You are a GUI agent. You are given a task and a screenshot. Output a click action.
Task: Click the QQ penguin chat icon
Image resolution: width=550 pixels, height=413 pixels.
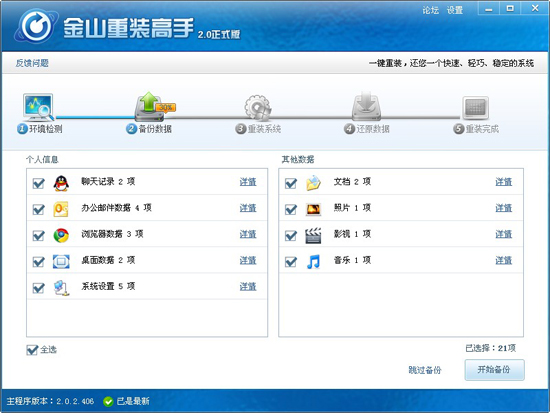61,183
